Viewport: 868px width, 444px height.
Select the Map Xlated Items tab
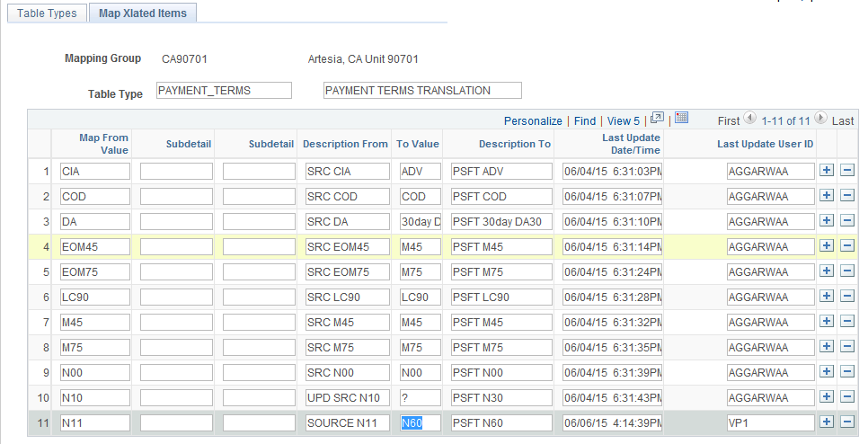pyautogui.click(x=143, y=13)
